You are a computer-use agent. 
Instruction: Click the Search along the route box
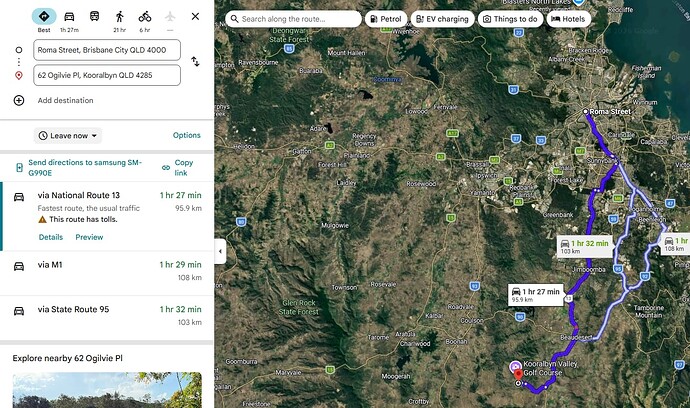pyautogui.click(x=294, y=19)
